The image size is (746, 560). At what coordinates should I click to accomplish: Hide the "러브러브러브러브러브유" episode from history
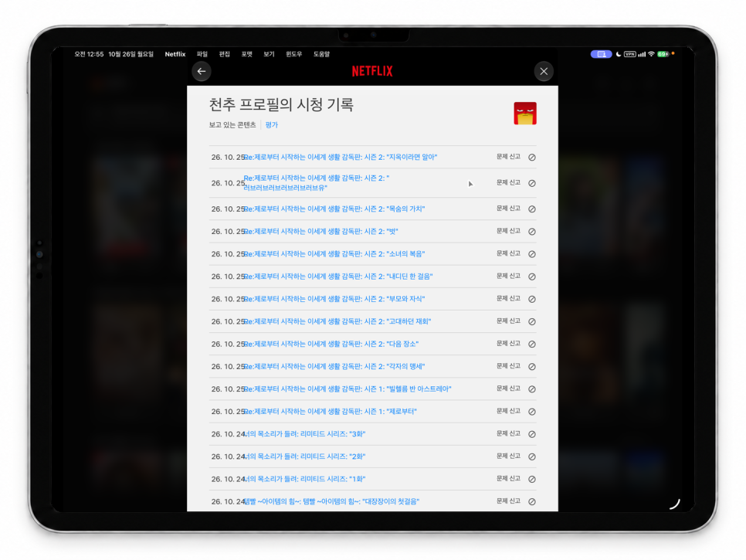click(532, 183)
